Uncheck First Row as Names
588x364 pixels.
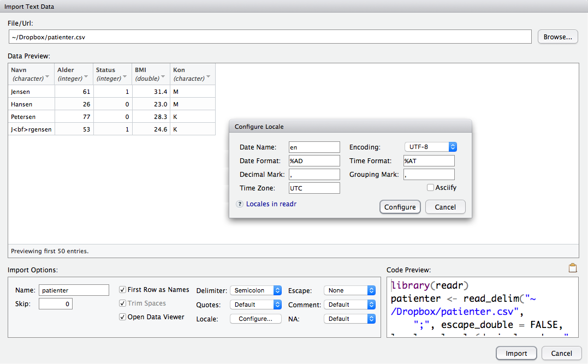pyautogui.click(x=123, y=290)
